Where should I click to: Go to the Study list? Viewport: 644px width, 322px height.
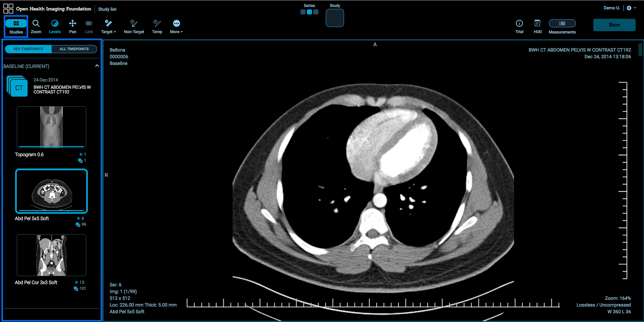(107, 9)
